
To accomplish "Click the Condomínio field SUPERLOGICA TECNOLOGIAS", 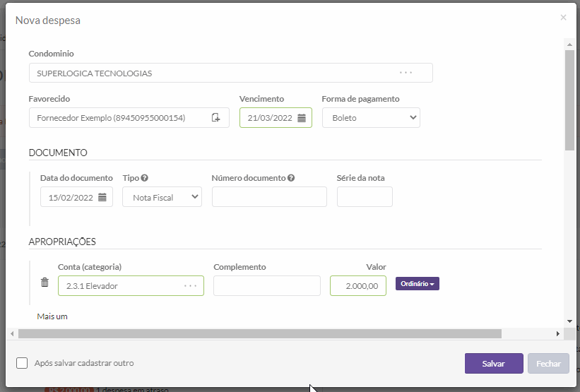I will click(231, 73).
